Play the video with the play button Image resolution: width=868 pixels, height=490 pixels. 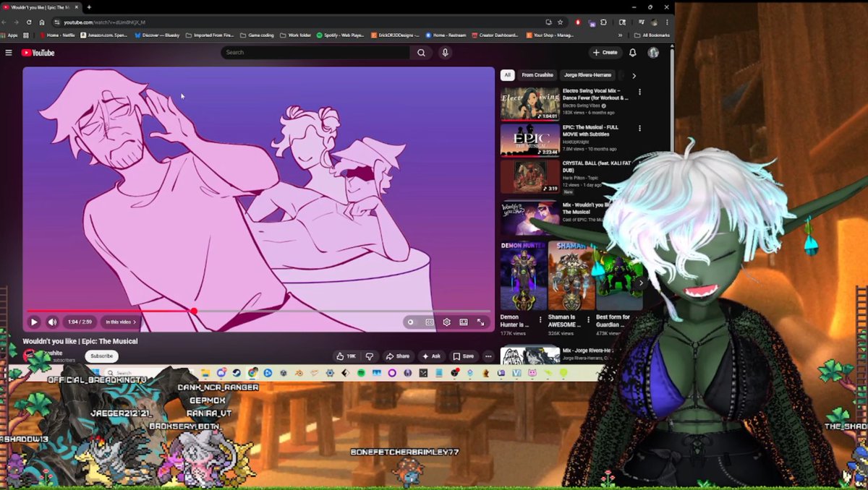(x=34, y=322)
